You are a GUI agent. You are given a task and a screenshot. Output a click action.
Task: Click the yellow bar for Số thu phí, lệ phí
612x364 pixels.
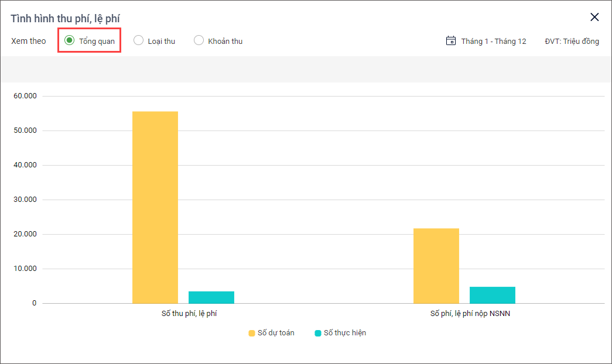(155, 207)
